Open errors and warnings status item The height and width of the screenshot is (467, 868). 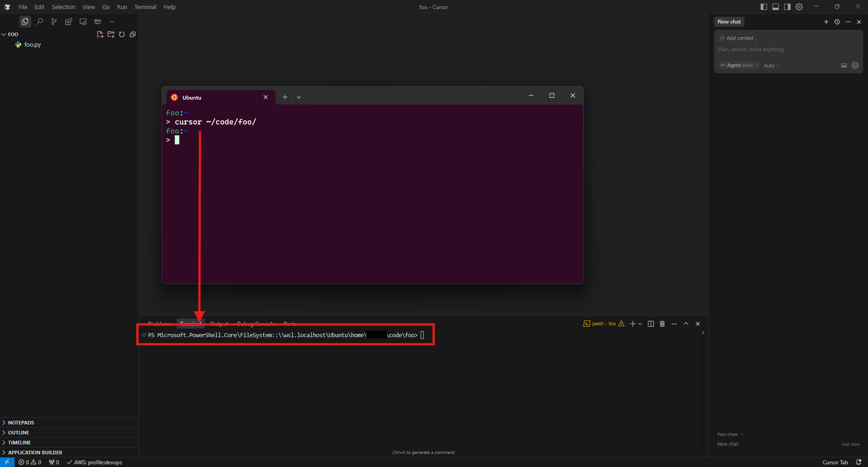click(30, 462)
